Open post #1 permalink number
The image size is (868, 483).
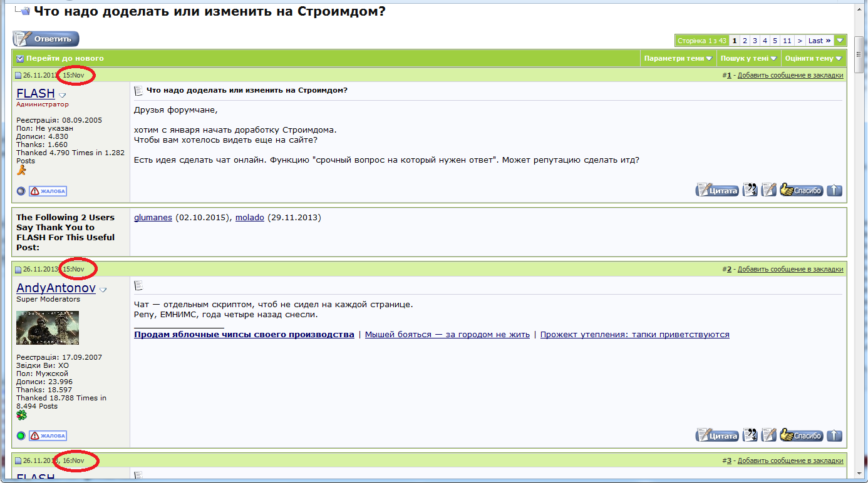point(729,76)
